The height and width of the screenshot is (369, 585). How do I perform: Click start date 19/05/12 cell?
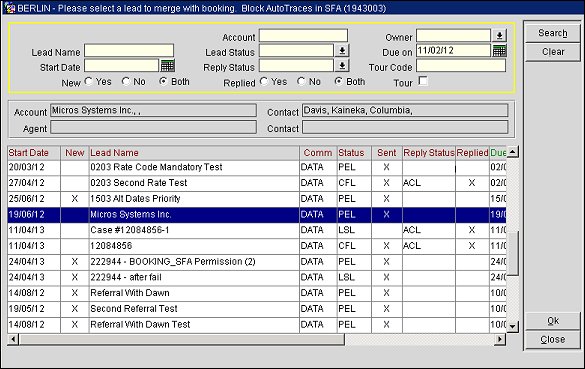click(34, 309)
